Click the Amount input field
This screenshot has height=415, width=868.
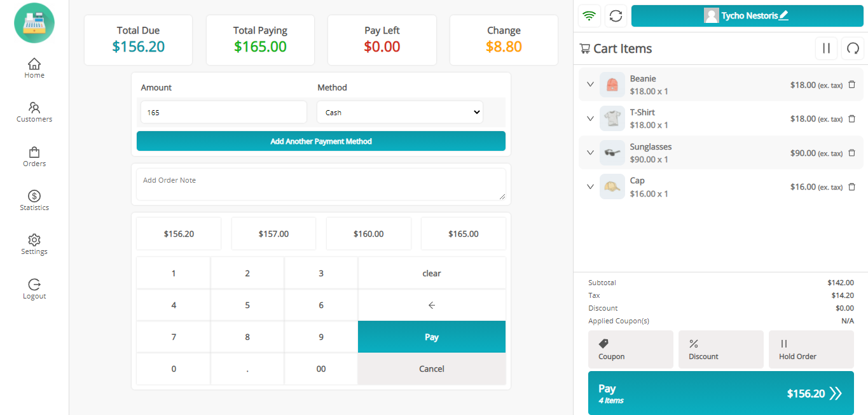[x=223, y=113]
